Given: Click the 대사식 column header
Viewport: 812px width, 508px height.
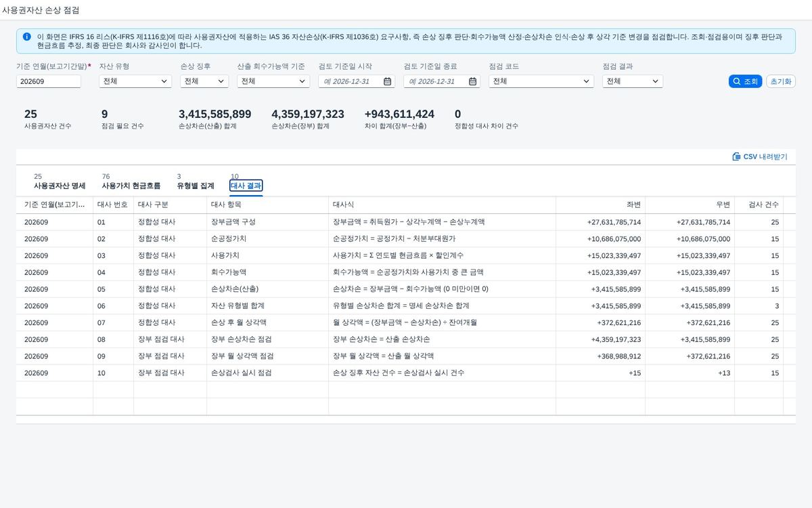Looking at the screenshot, I should click(442, 205).
